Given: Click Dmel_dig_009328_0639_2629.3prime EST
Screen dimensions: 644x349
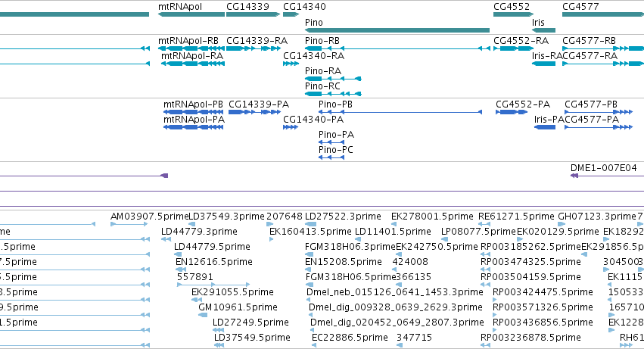Looking at the screenshot, I should (x=396, y=307).
